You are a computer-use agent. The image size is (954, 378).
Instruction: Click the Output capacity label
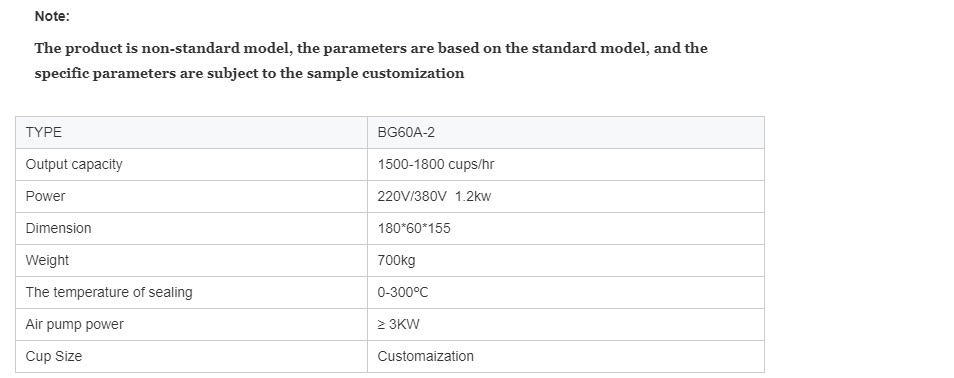click(74, 164)
